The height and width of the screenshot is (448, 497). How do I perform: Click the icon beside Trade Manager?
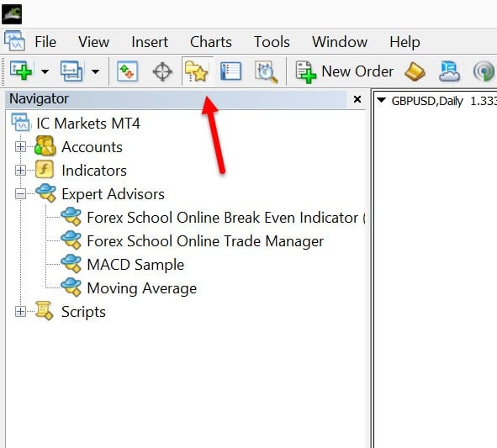coord(71,240)
